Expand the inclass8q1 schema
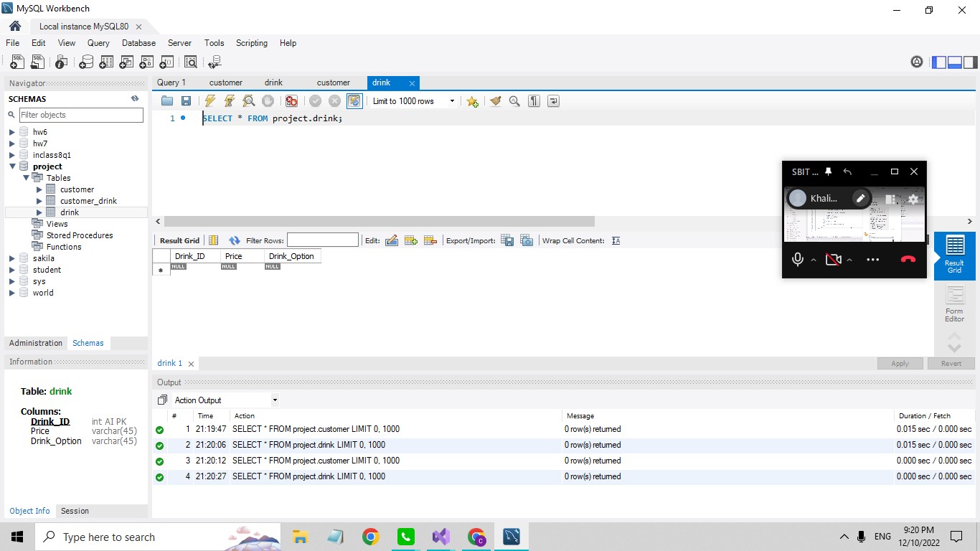Viewport: 980px width, 551px height. (x=12, y=155)
